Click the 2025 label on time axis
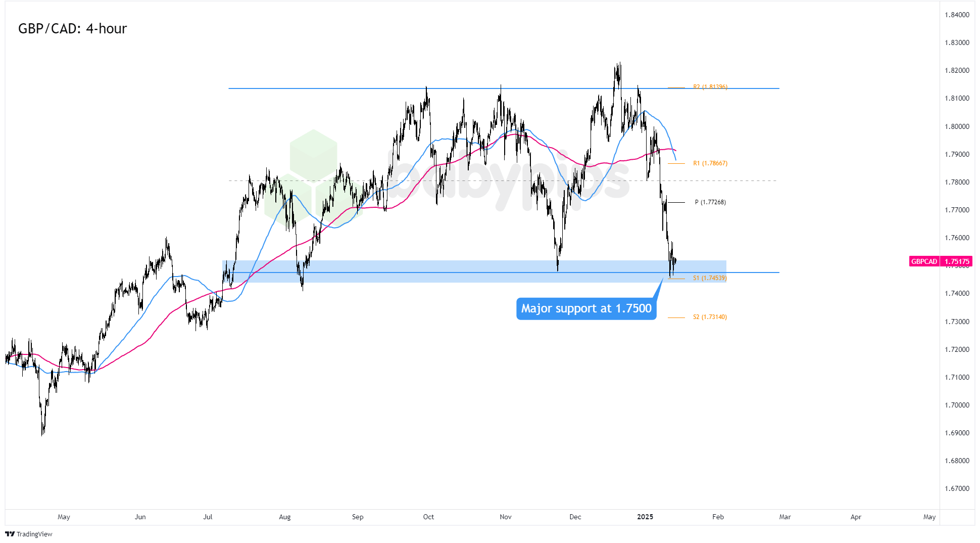 pos(645,517)
